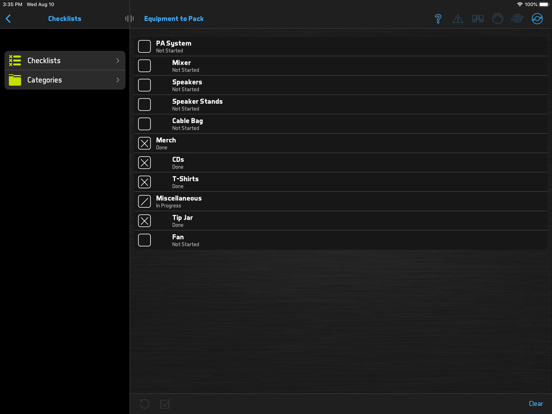
Task: Tap the undo arrow at bottom
Action: coord(144,403)
